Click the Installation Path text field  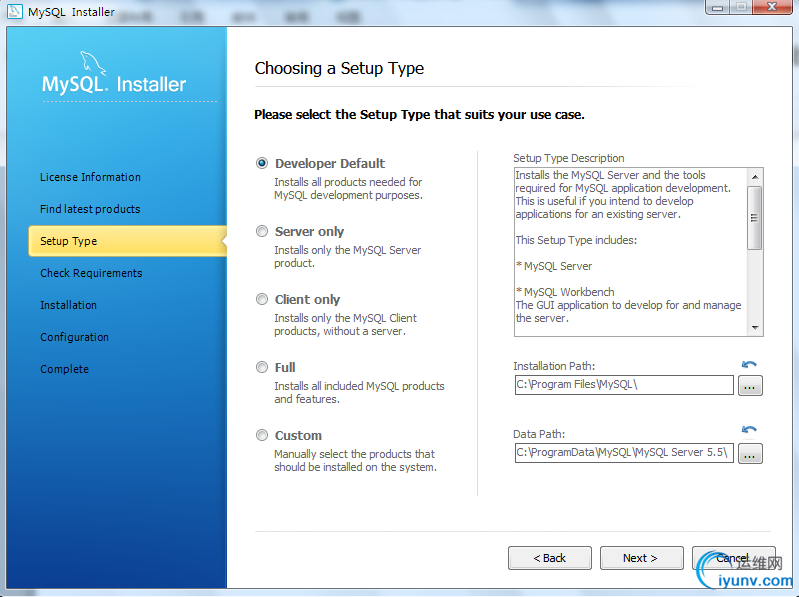pos(624,385)
